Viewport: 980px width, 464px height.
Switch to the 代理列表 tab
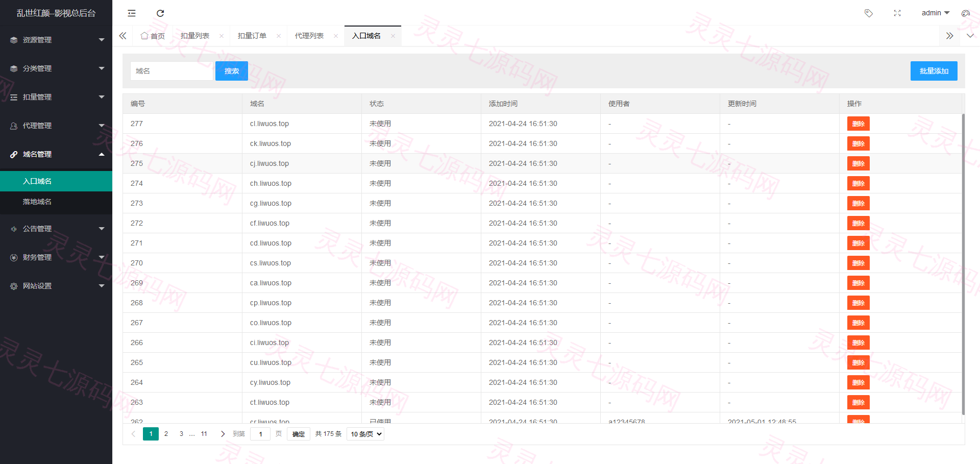click(x=309, y=36)
